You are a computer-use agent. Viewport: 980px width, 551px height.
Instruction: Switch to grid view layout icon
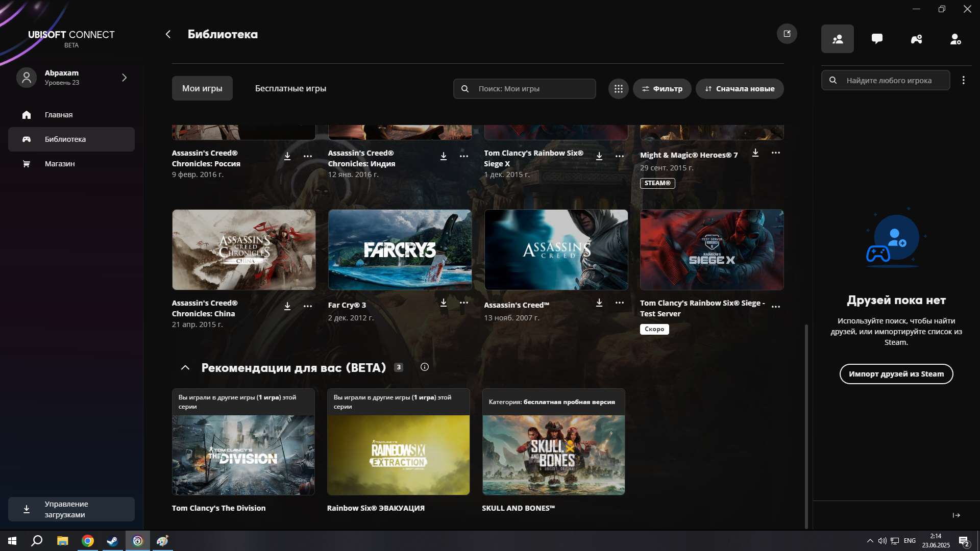(x=618, y=88)
